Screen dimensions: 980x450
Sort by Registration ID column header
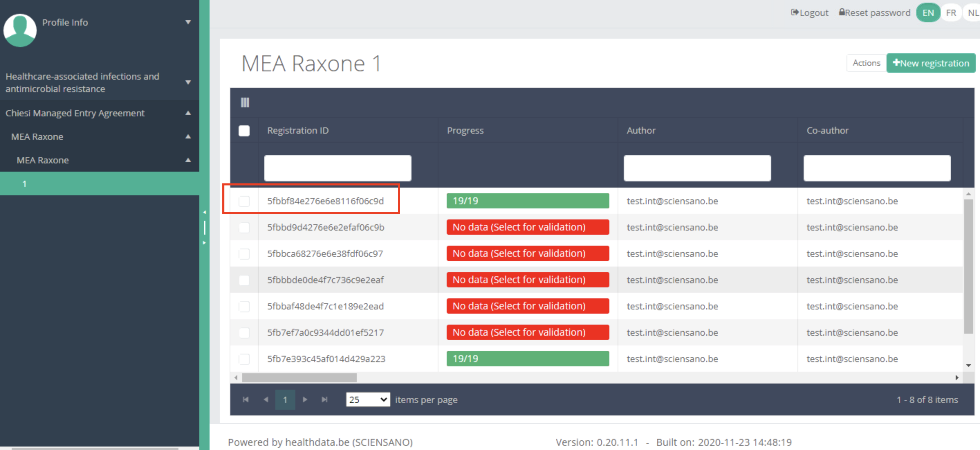click(298, 130)
